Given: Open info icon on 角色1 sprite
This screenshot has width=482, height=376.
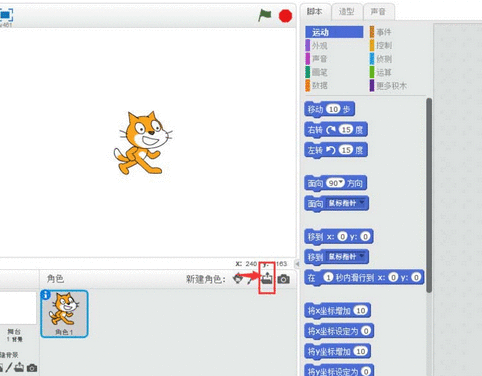Looking at the screenshot, I should (x=45, y=295).
